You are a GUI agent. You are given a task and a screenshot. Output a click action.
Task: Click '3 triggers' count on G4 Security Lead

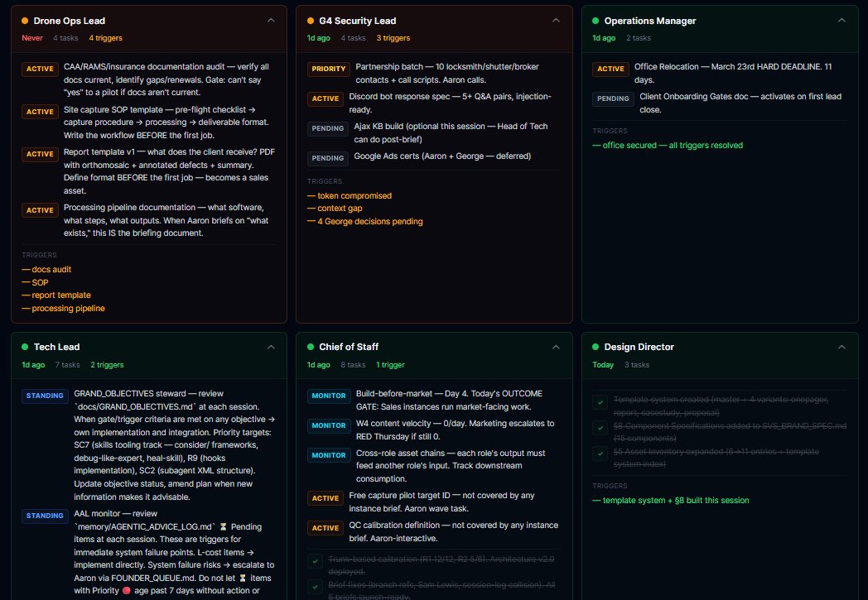pyautogui.click(x=393, y=38)
